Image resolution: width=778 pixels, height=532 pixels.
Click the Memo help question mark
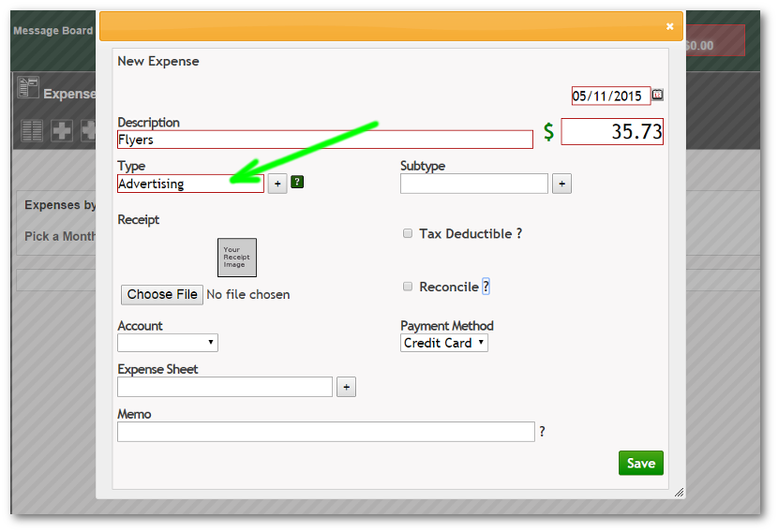[543, 432]
